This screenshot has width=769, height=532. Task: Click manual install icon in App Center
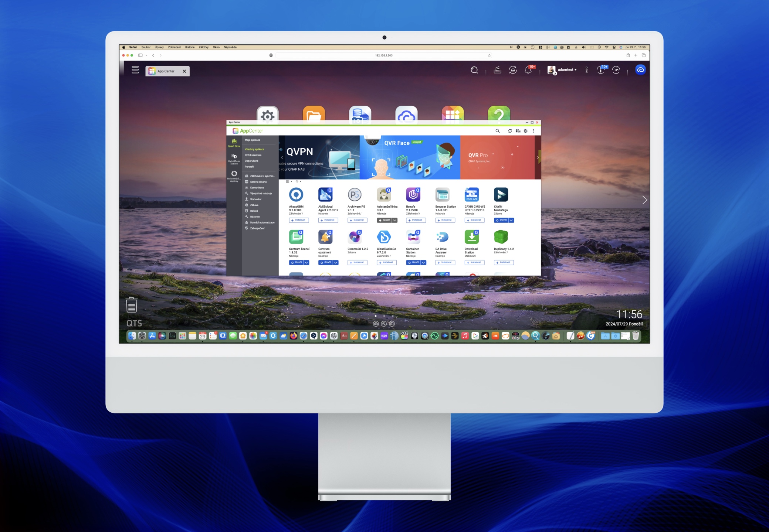click(x=518, y=131)
